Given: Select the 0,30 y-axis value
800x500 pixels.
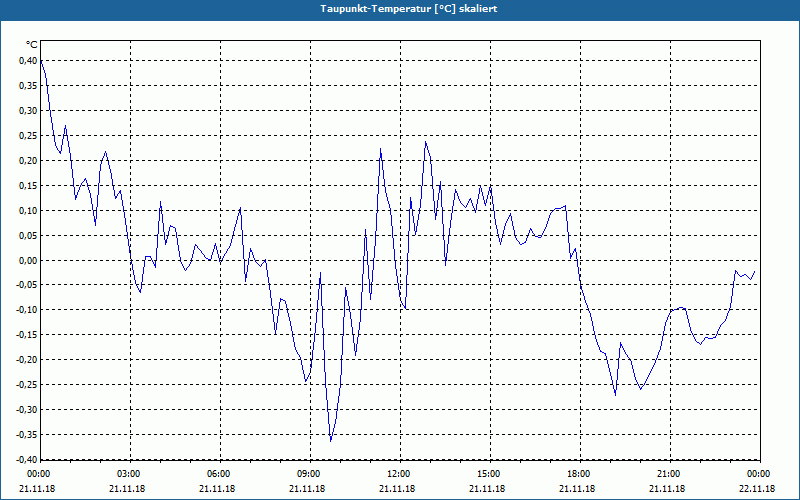Looking at the screenshot, I should coord(28,111).
